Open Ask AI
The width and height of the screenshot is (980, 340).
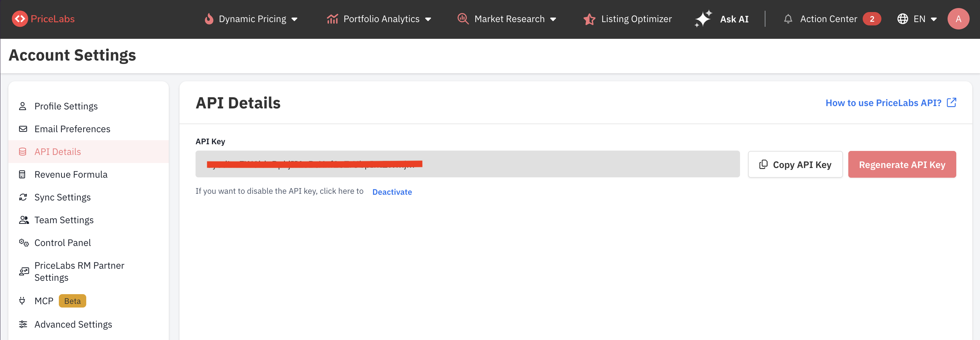tap(722, 19)
